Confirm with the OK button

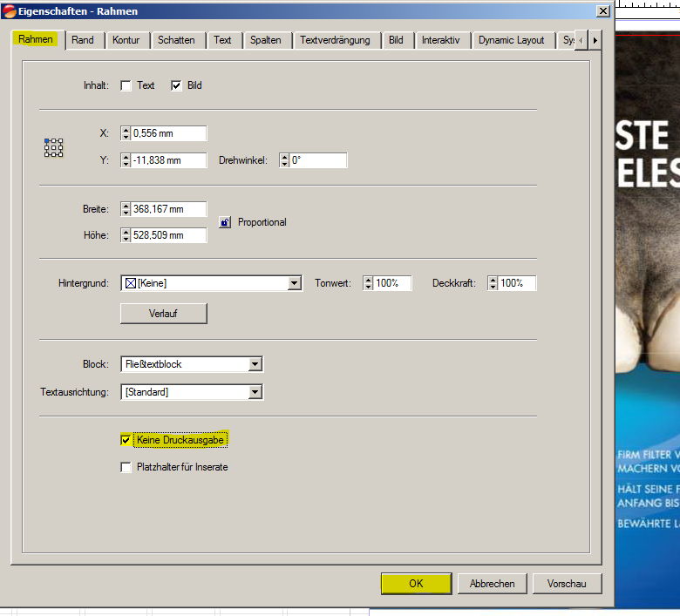pos(416,584)
